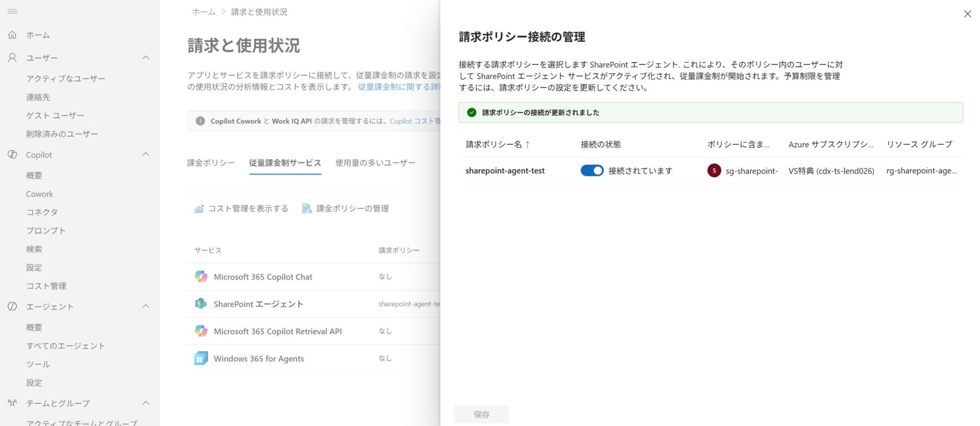
Task: Click 概要 under エージェント section
Action: click(x=34, y=327)
